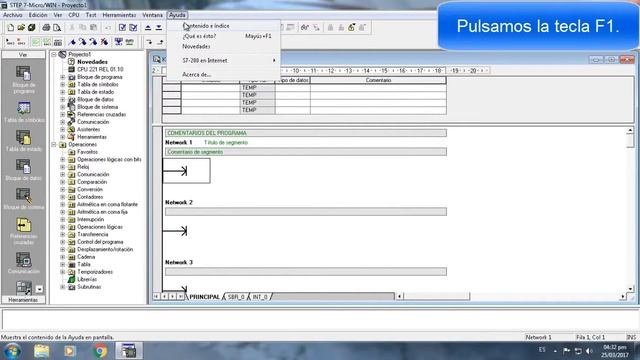Click the Download to CPU icon
Screen dimensions: 640x360
159,27
